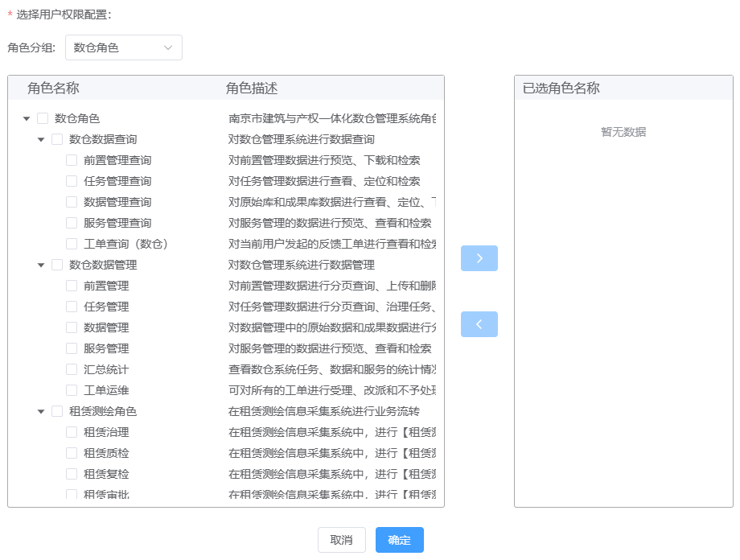Screen dimensions: 740x560
Task: Open the 角色分组 dropdown
Action: 123,47
